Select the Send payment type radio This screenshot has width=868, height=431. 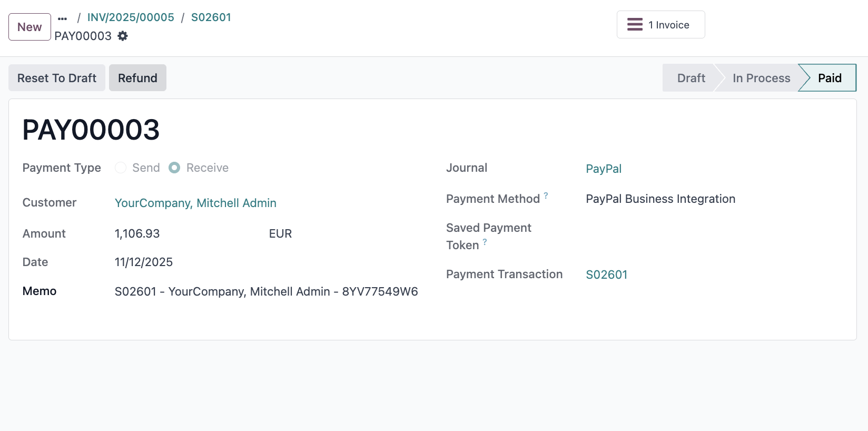(x=121, y=168)
